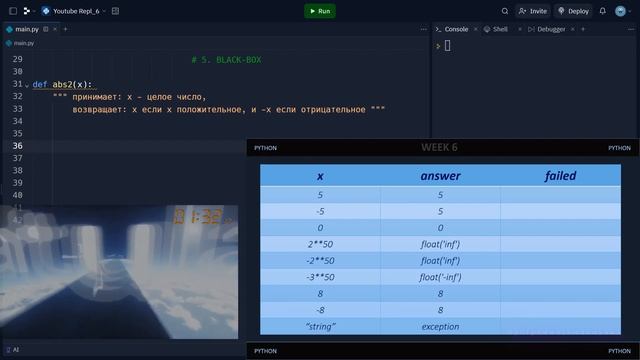Run the program with the Run button
The image size is (640, 360).
[x=320, y=11]
